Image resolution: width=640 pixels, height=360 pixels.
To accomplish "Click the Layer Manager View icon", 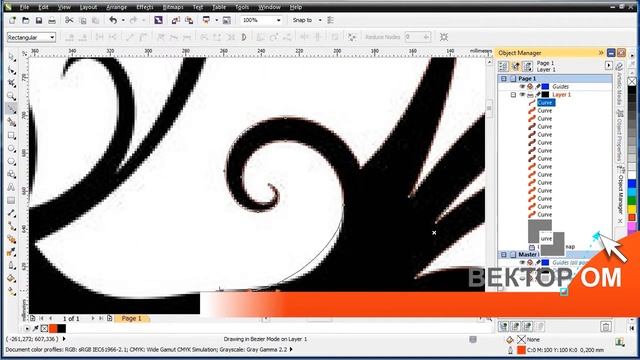I will point(528,66).
